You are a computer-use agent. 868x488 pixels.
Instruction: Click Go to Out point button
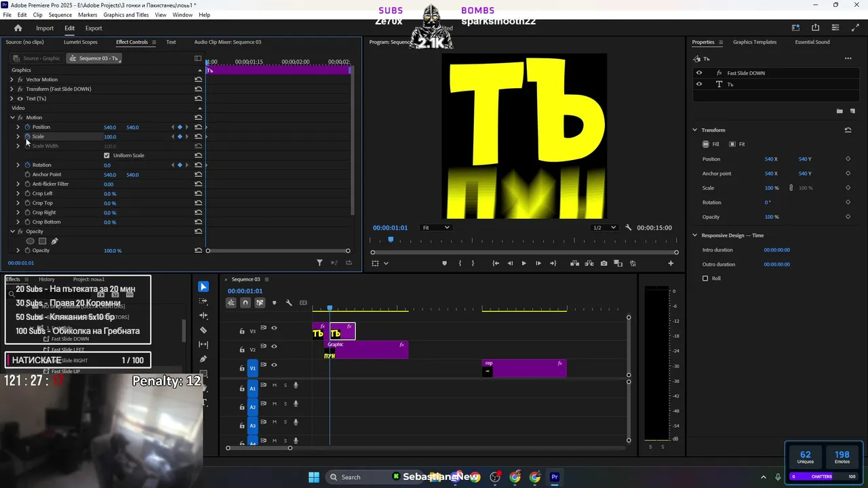coord(553,263)
